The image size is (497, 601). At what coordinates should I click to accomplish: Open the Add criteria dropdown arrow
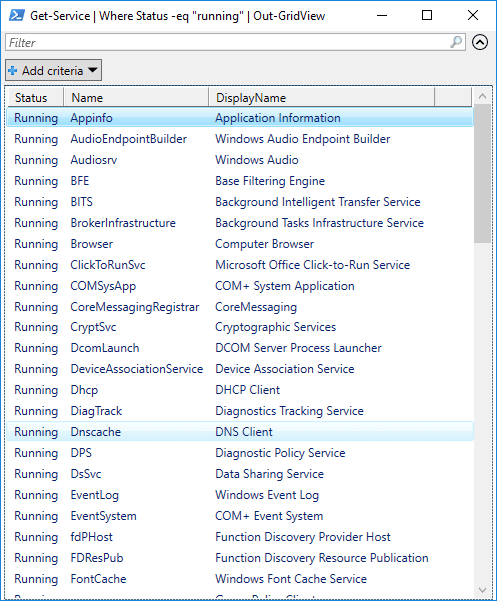coord(92,70)
